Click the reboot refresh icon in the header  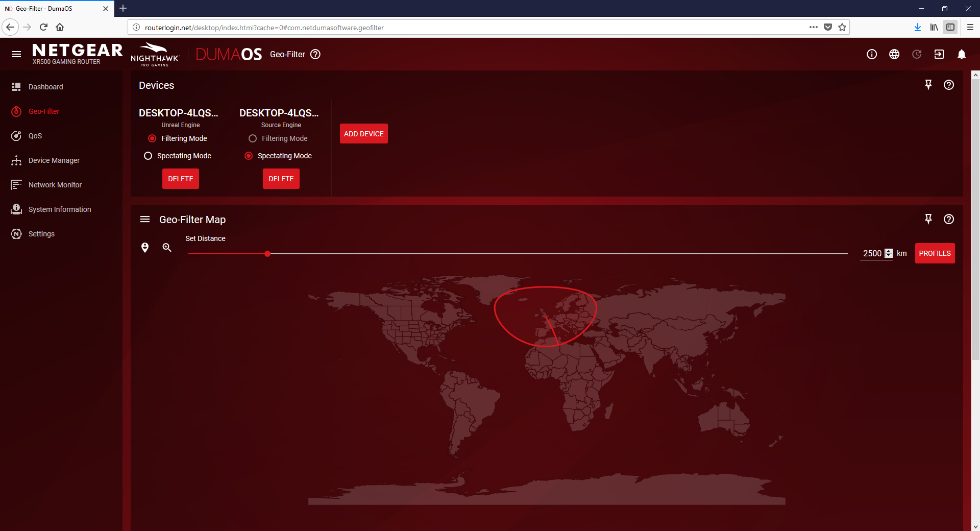coord(917,54)
